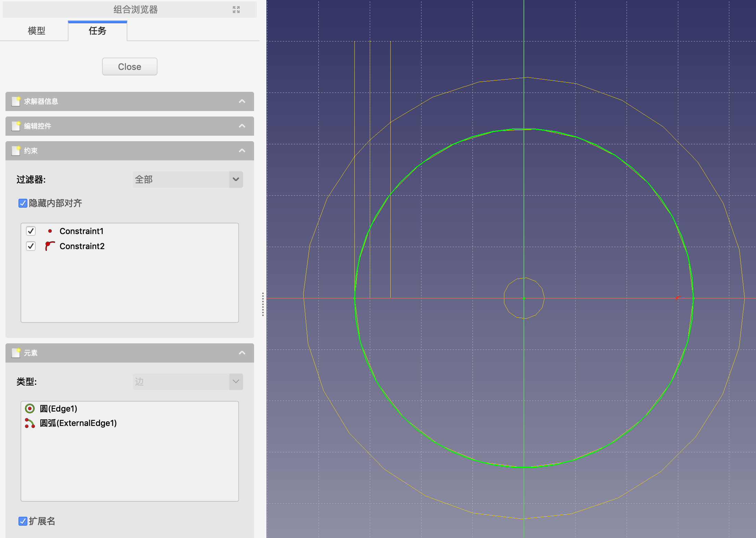Click the Constraint1 red point icon
756x538 pixels.
tap(50, 231)
